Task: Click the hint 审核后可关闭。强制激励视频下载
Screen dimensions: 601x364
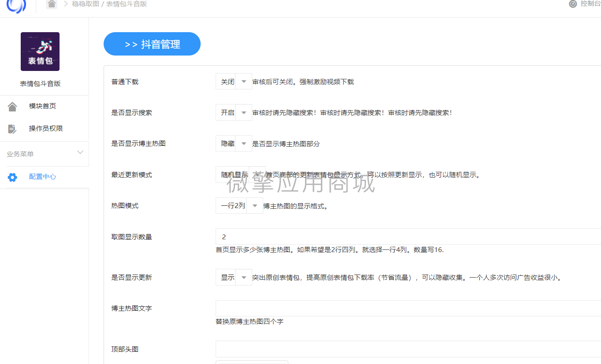Action: 303,82
